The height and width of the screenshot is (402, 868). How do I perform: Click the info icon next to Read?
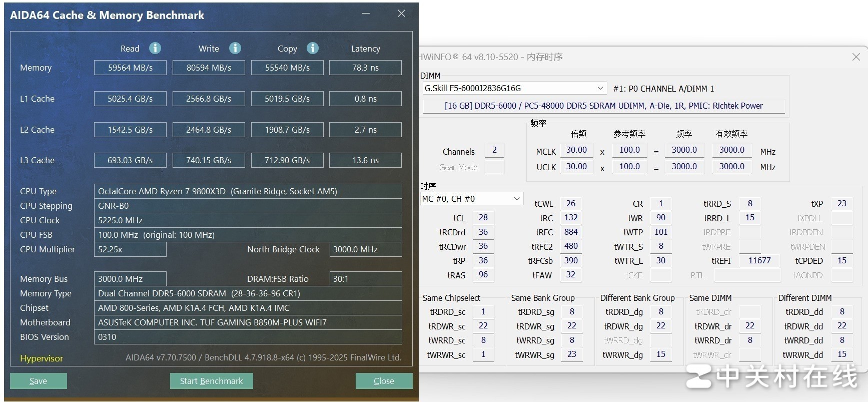click(155, 48)
